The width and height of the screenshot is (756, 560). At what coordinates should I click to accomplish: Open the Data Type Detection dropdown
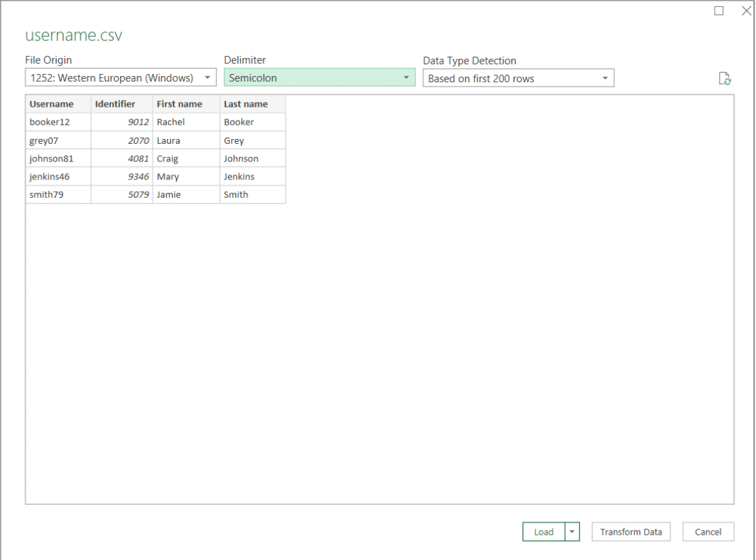pos(605,77)
